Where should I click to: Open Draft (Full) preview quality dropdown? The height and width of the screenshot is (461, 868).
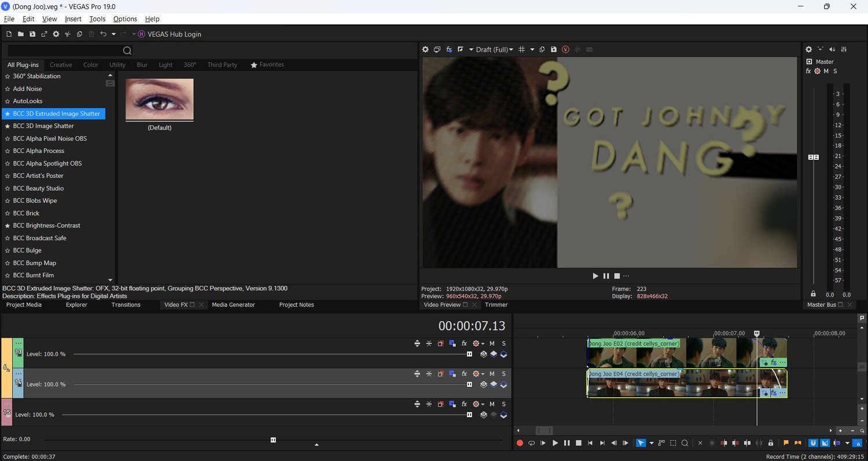point(494,50)
